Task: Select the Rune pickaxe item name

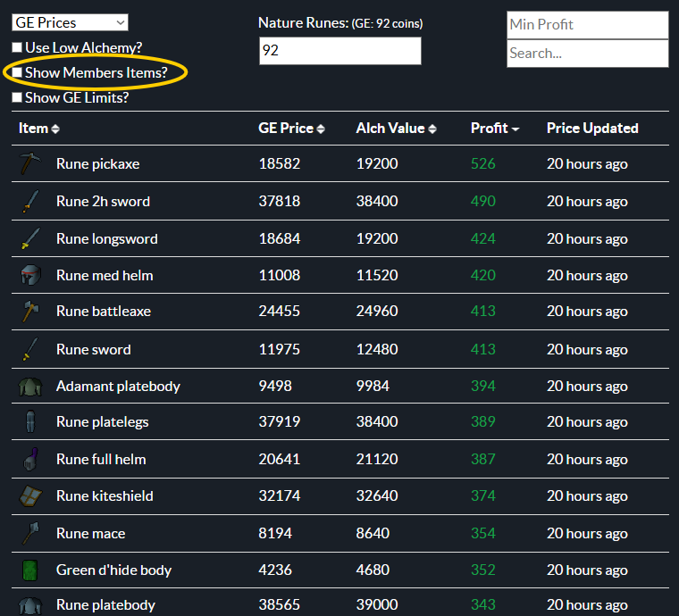Action: click(98, 164)
